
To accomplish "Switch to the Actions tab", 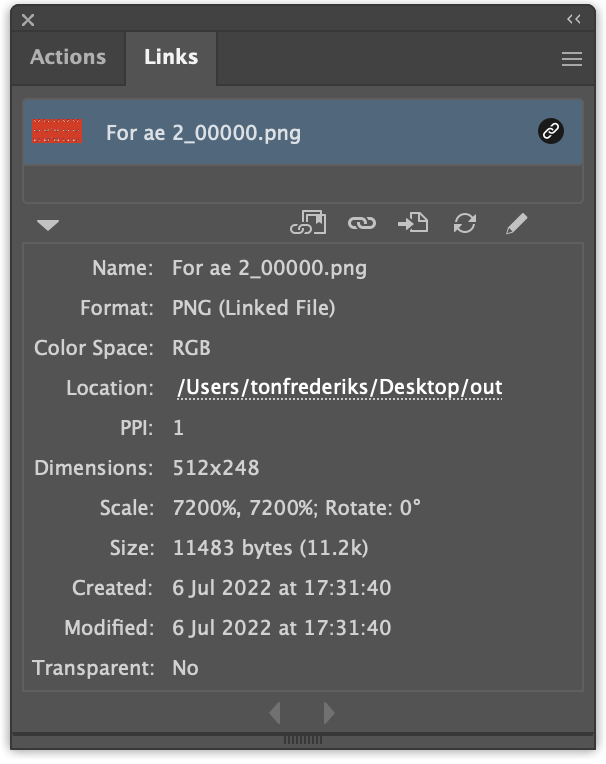I will tap(68, 57).
